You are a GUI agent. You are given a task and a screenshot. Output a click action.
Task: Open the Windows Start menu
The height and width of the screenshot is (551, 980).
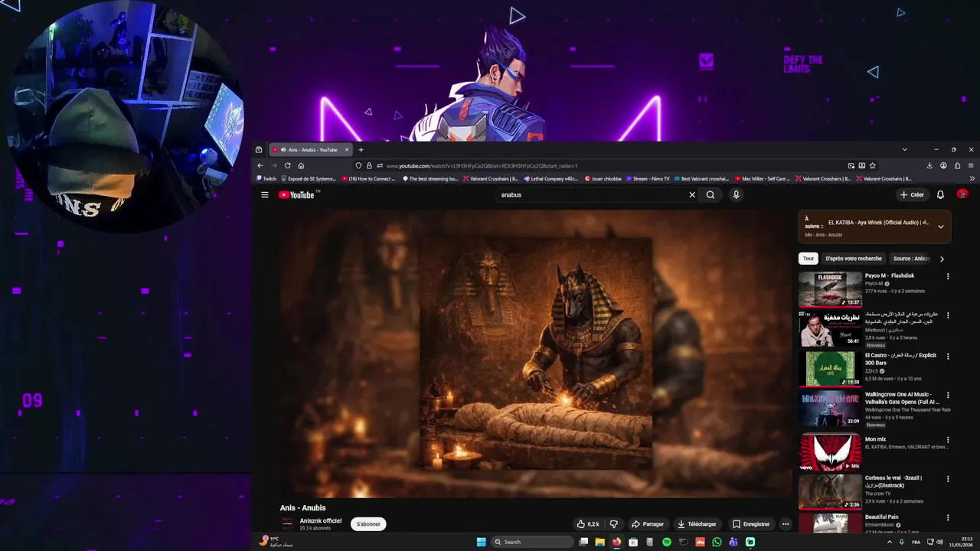point(482,542)
